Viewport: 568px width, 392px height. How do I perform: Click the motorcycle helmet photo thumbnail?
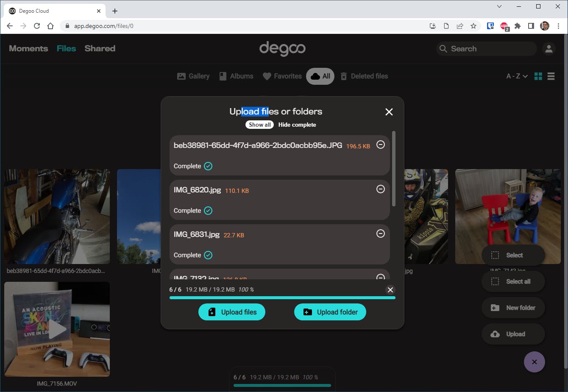[426, 217]
